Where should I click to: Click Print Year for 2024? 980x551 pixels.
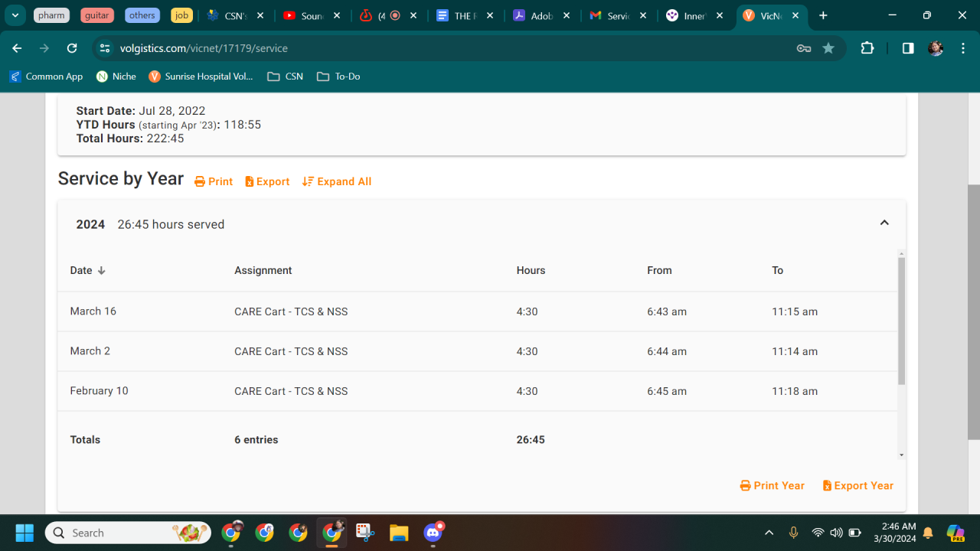click(x=773, y=485)
